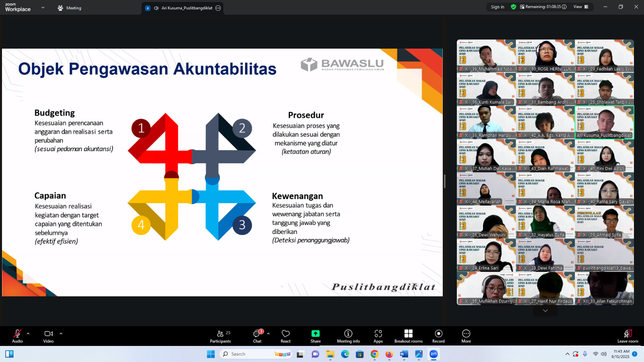Mute the microphone Audio
This screenshot has width=644, height=362.
(17, 336)
